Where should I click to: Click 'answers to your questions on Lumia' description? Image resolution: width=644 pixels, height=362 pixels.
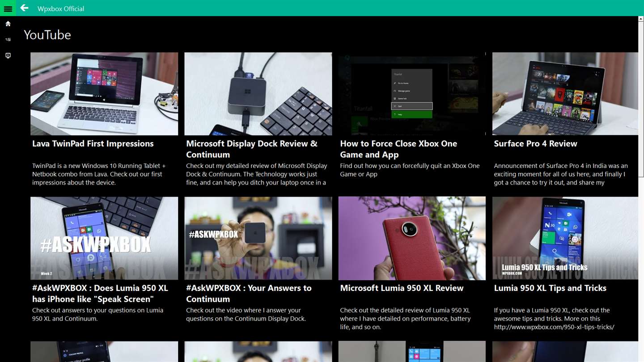tap(97, 314)
